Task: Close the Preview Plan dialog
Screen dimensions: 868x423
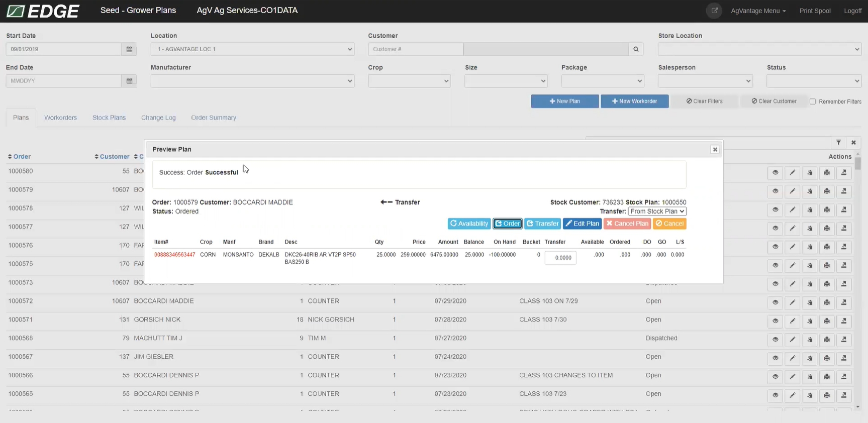Action: pos(715,150)
